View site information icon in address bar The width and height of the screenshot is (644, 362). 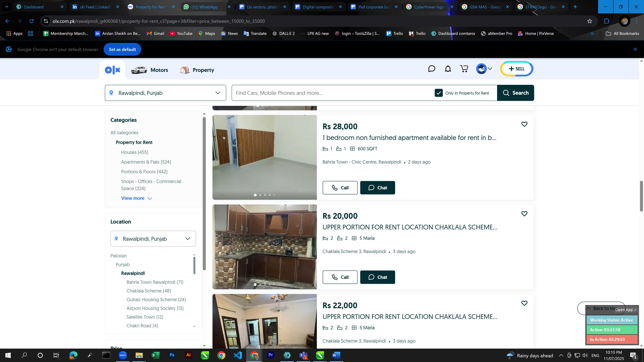tap(46, 21)
